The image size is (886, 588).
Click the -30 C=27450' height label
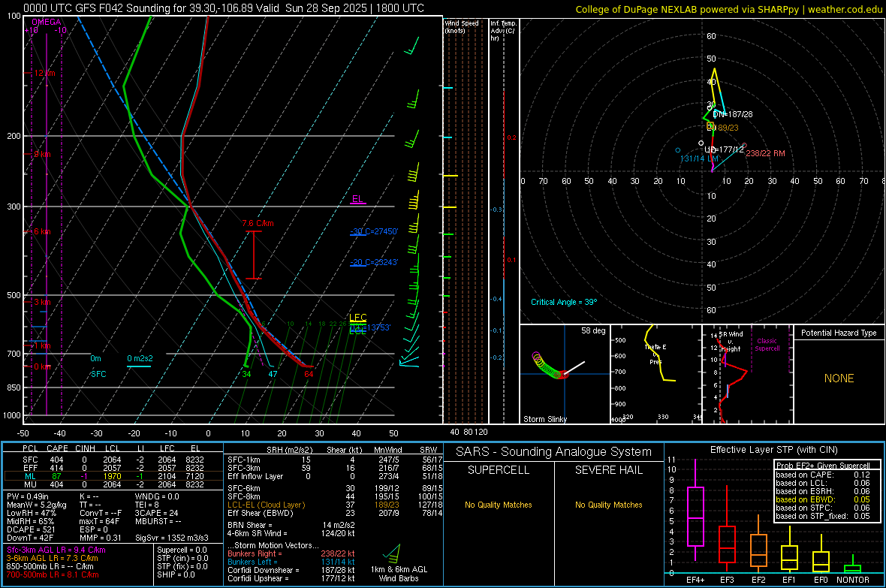point(374,231)
